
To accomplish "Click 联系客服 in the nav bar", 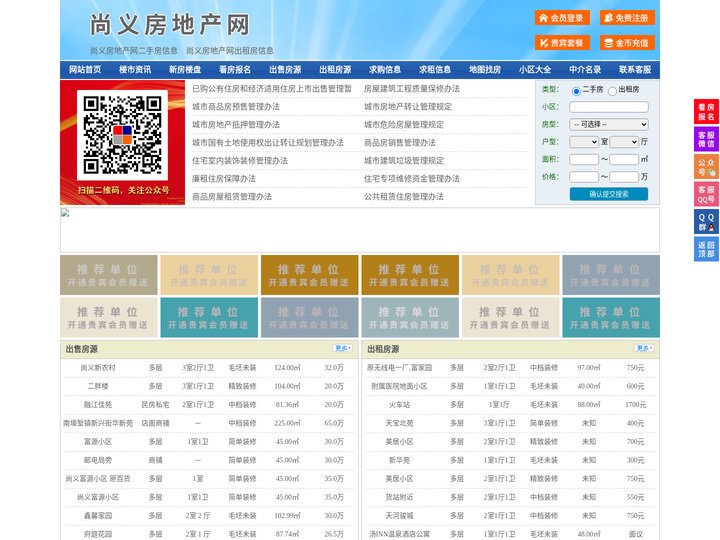I will (x=636, y=70).
